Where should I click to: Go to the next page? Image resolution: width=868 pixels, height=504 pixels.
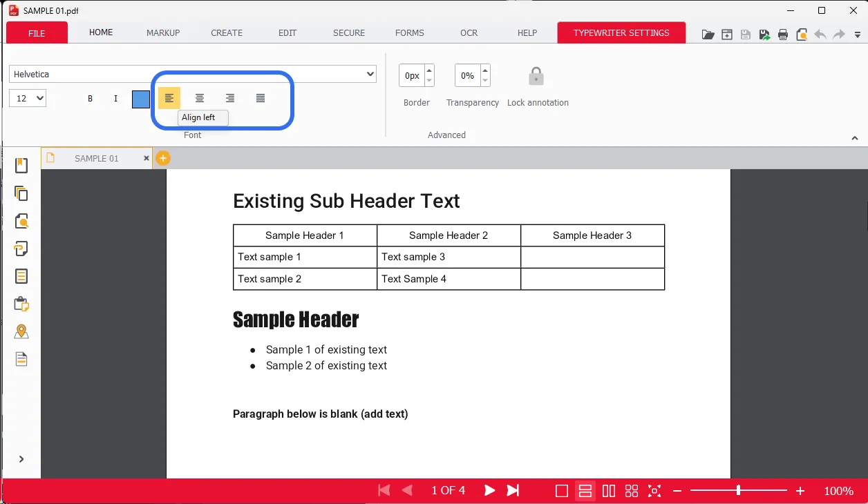pyautogui.click(x=489, y=491)
